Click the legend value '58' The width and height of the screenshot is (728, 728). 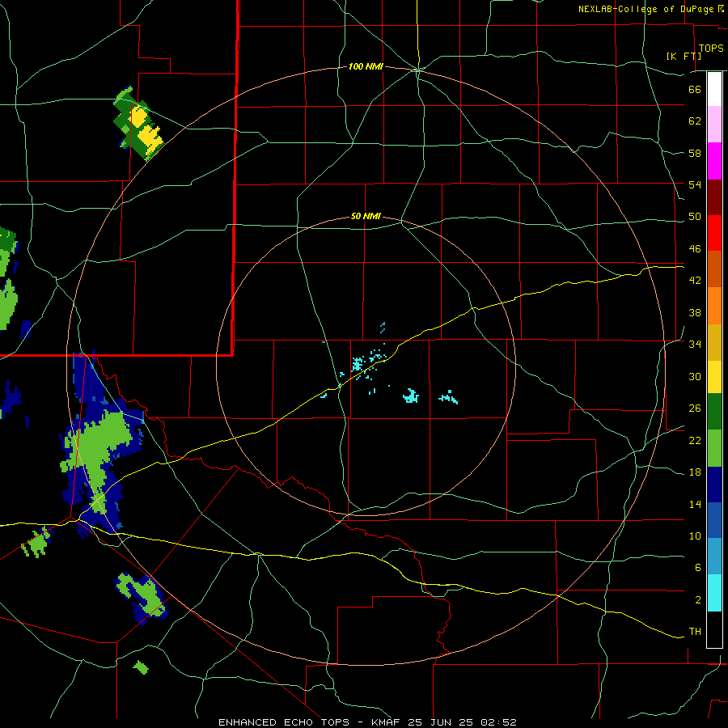[695, 153]
